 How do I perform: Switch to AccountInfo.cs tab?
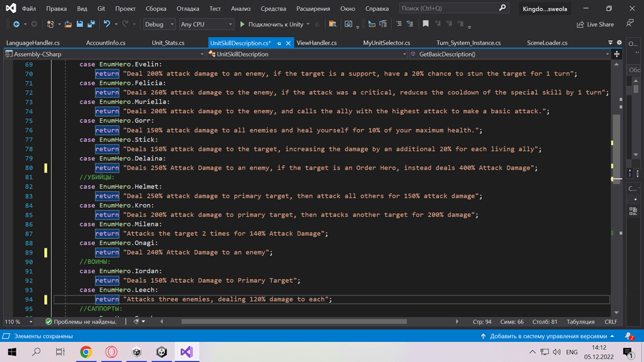[x=106, y=43]
